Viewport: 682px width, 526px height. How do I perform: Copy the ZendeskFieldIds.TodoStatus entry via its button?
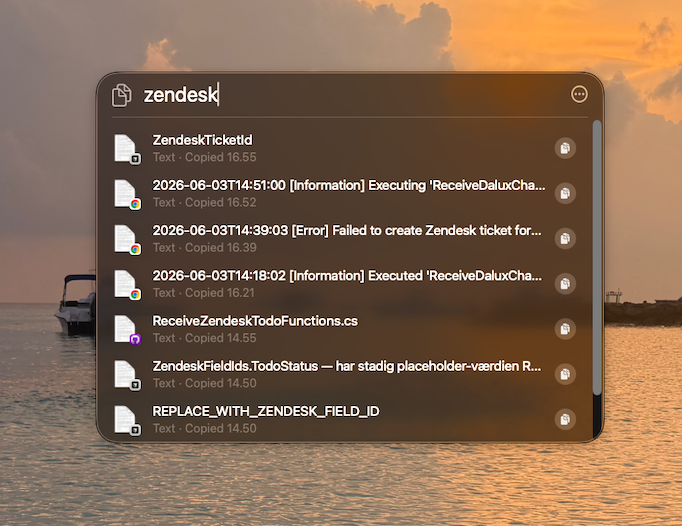click(x=565, y=374)
